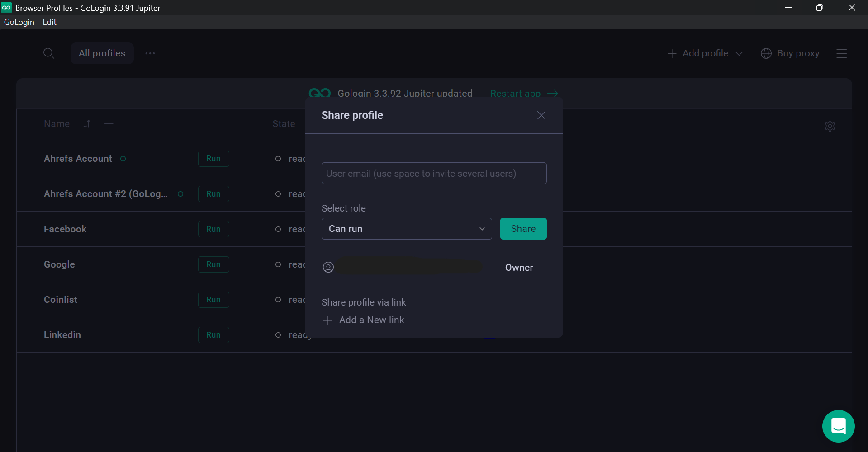Click the plus icon for Add a New link
Image resolution: width=868 pixels, height=452 pixels.
(327, 320)
